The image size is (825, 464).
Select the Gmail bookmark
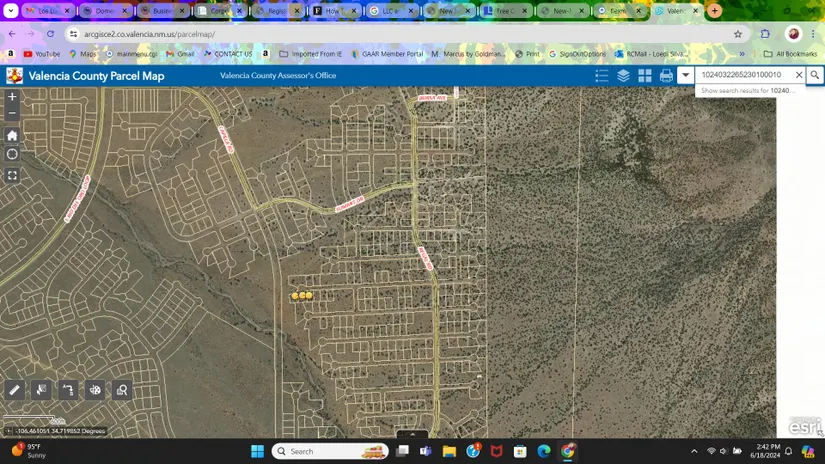pos(179,54)
